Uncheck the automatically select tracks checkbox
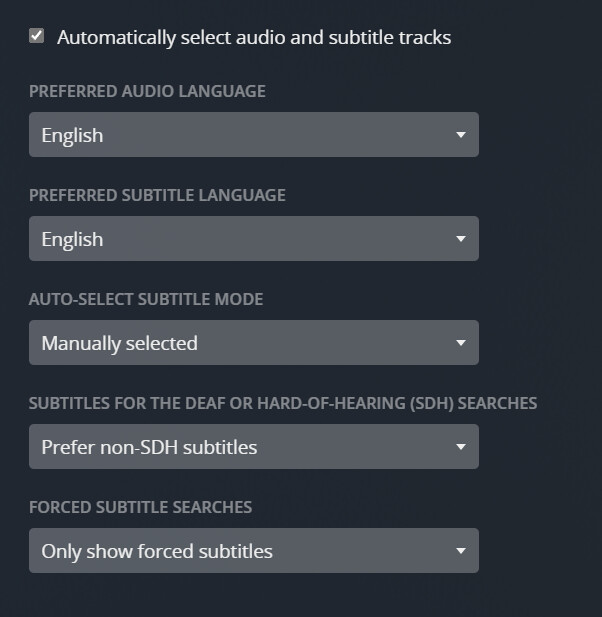The width and height of the screenshot is (602, 617). tap(37, 36)
